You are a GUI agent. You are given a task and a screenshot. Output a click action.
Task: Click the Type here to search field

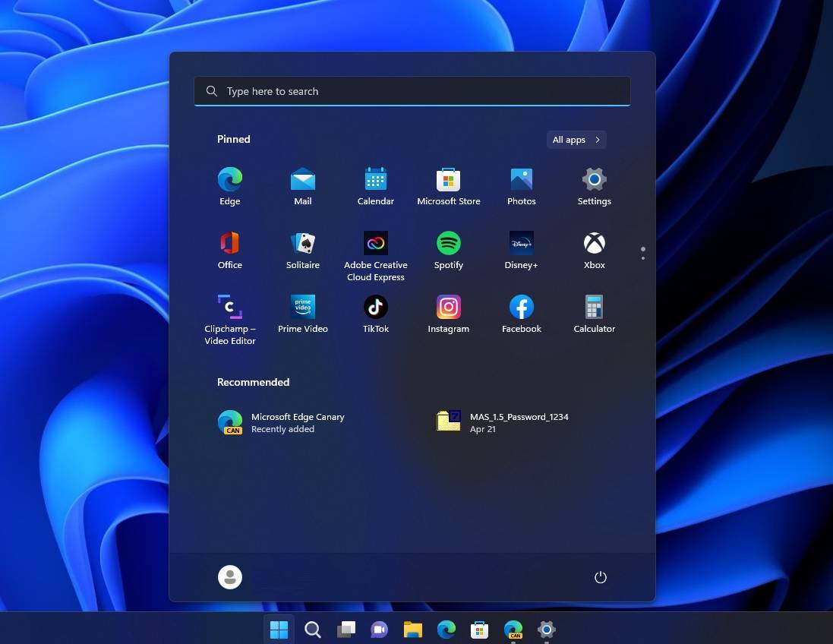(x=412, y=90)
